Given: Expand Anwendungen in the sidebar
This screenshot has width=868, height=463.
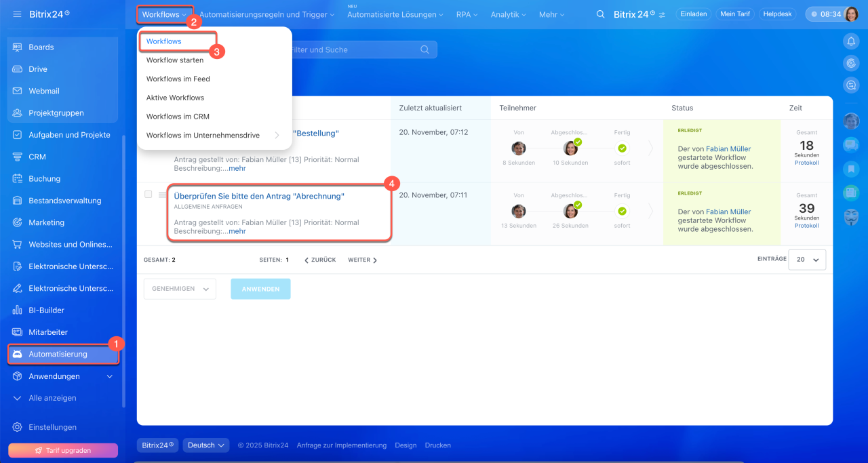Looking at the screenshot, I should point(110,376).
